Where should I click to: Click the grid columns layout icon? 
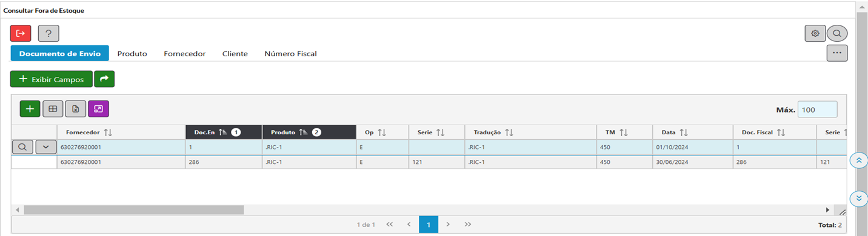(53, 109)
